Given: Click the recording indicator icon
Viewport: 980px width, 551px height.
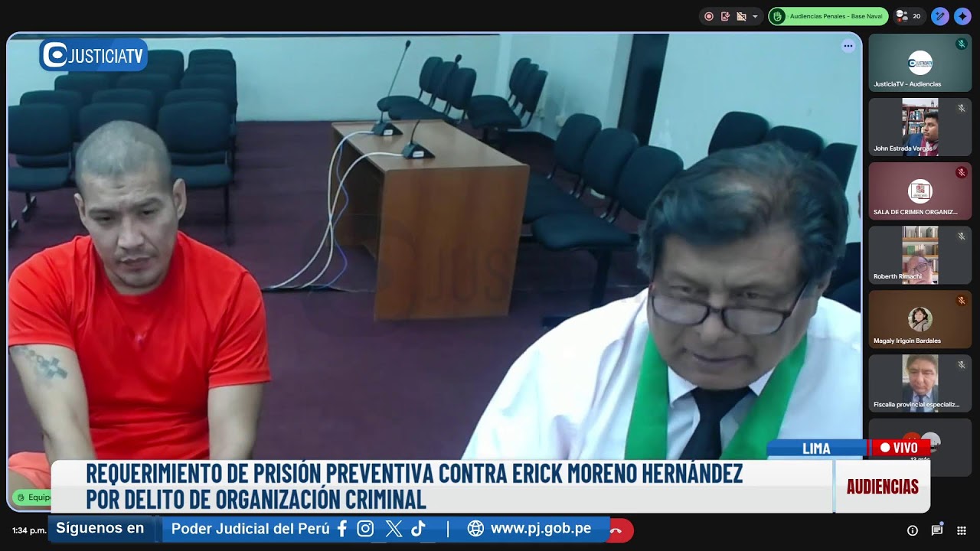Looking at the screenshot, I should [709, 16].
